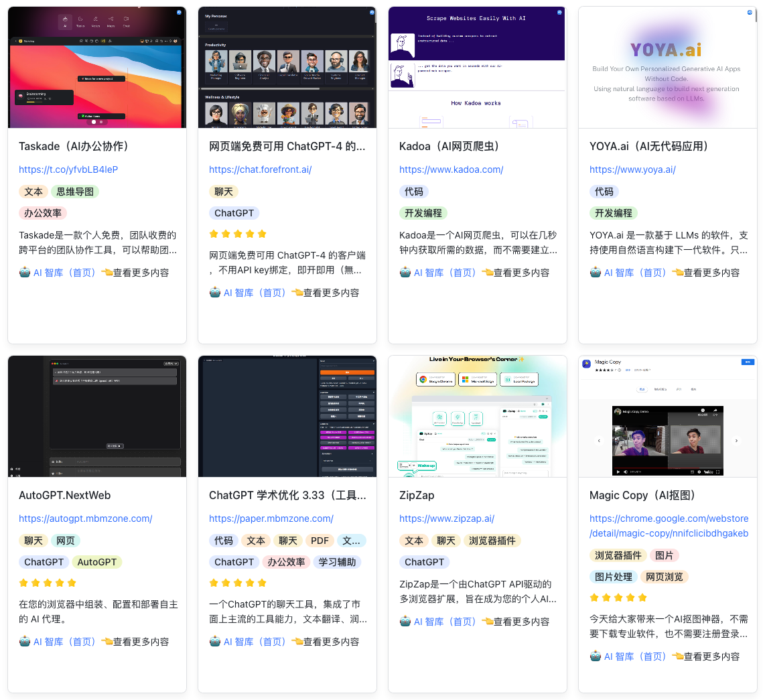The width and height of the screenshot is (763, 700).
Task: Visit the https://www.zipzap.ai/ link
Action: (x=447, y=518)
